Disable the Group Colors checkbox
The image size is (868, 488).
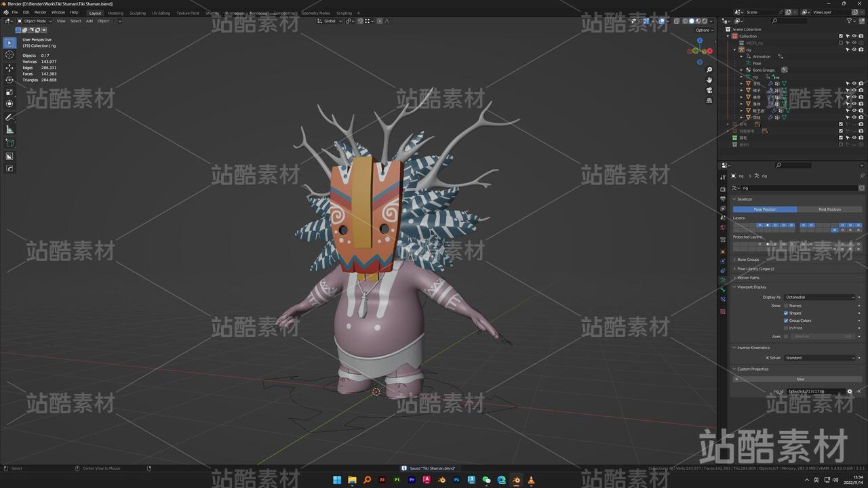tap(786, 321)
